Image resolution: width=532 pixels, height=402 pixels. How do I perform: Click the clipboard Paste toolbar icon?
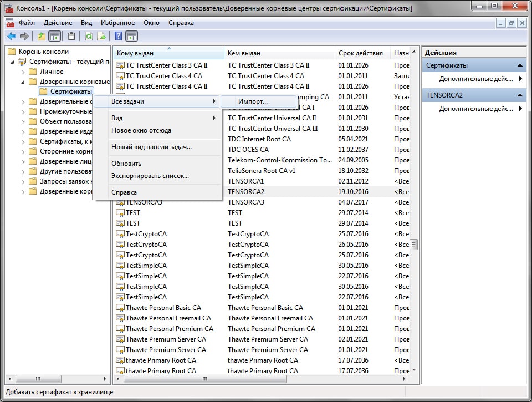(71, 37)
